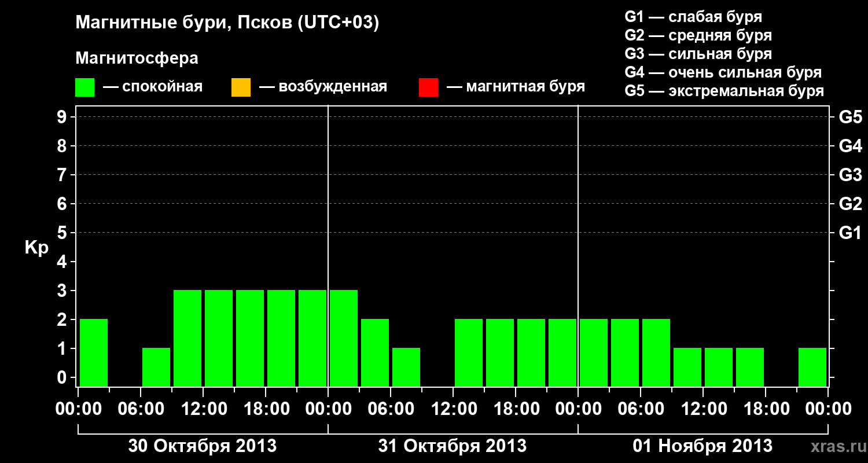This screenshot has height=463, width=868.
Task: Click the 30 Октября 09:00–12:00 bar (Kp 3)
Action: (x=187, y=338)
